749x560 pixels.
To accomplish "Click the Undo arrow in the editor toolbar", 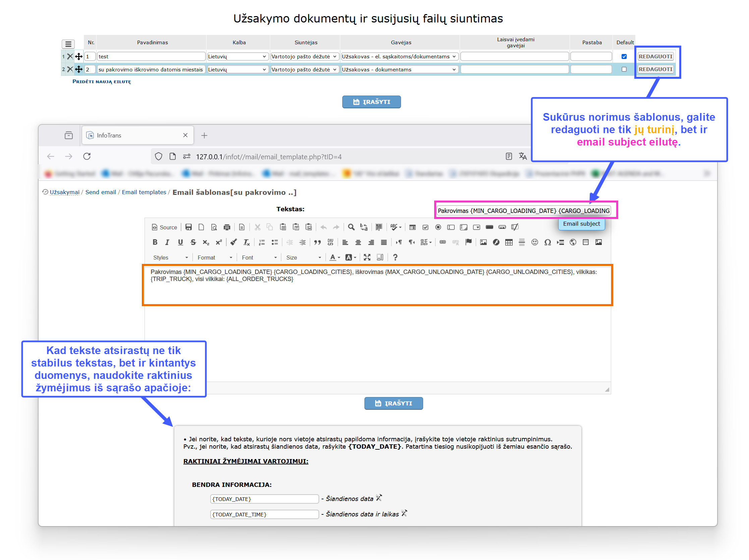I will tap(323, 227).
